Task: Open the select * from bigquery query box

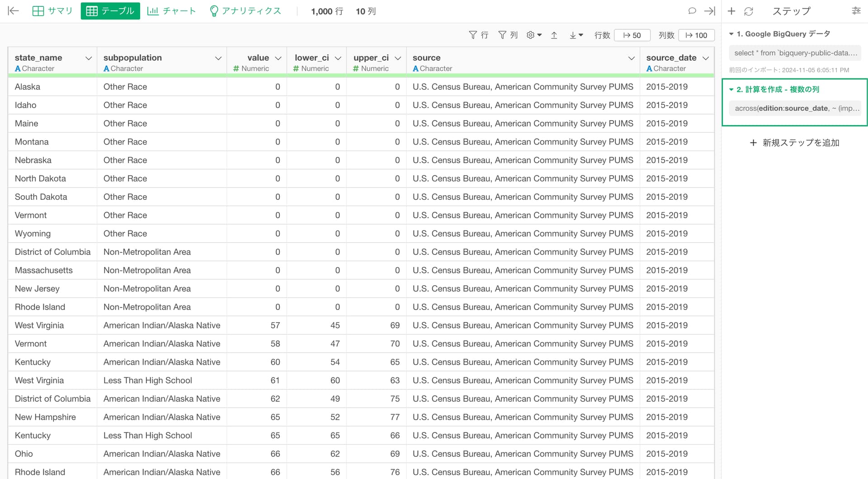Action: coord(795,53)
